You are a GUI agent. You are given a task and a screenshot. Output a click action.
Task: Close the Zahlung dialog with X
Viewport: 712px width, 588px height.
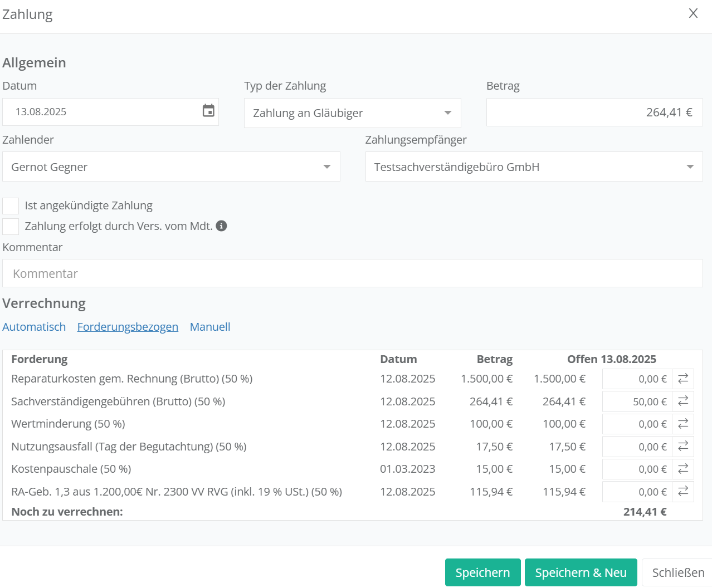click(x=693, y=13)
